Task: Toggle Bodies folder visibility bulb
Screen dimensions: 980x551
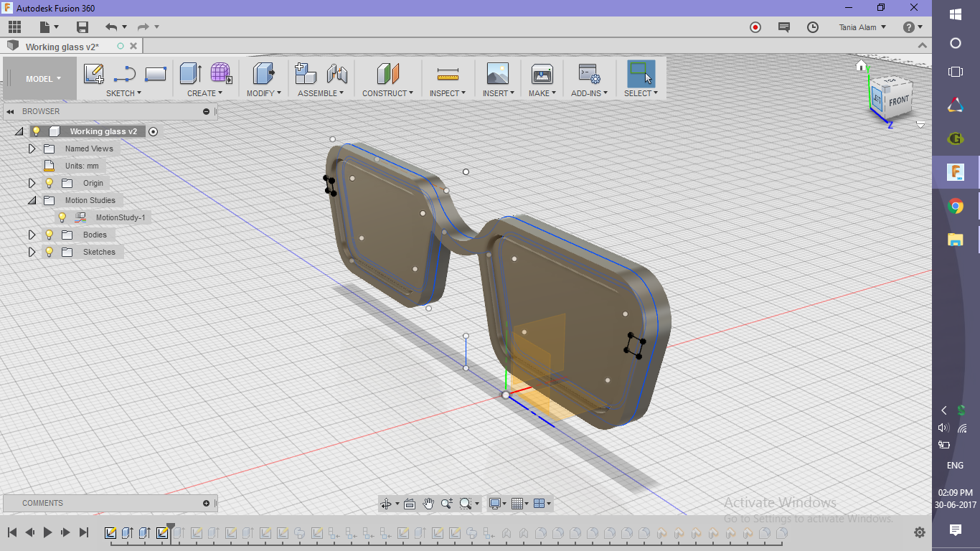Action: coord(50,235)
